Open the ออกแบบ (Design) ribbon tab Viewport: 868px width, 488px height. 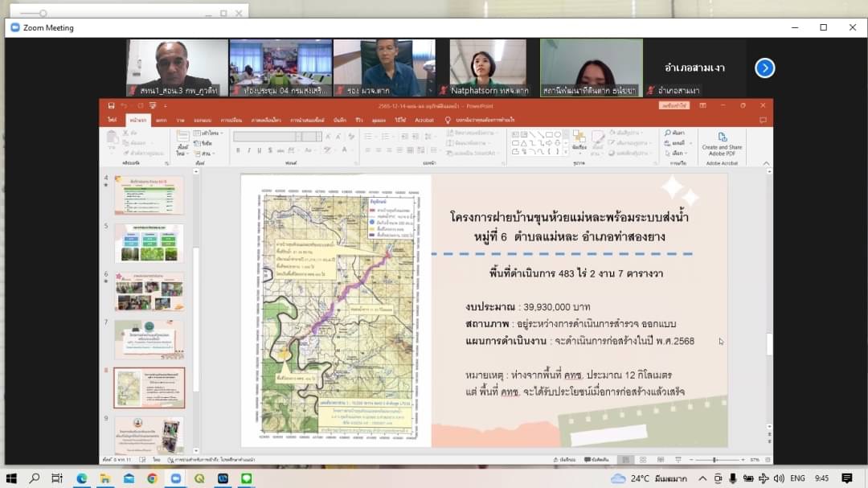[203, 120]
